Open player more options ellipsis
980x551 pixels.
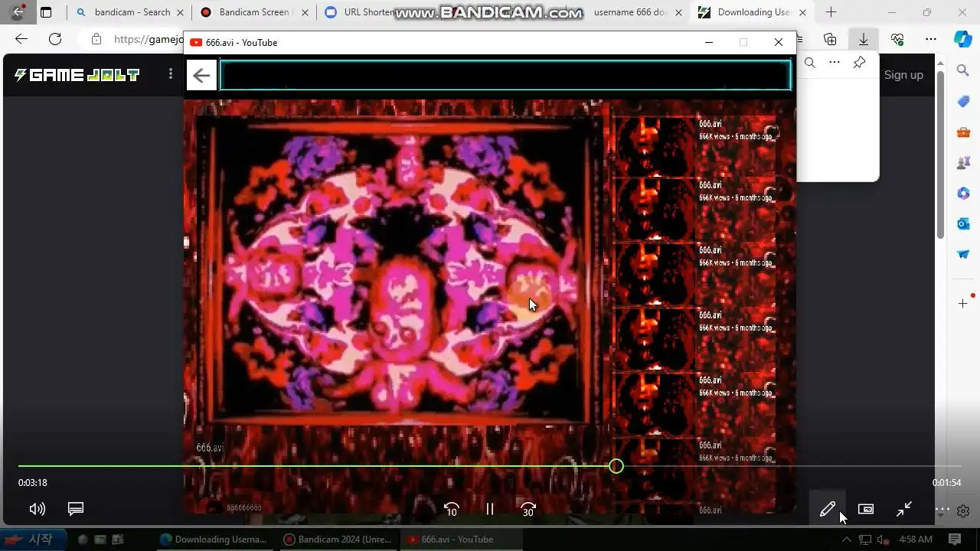(942, 509)
